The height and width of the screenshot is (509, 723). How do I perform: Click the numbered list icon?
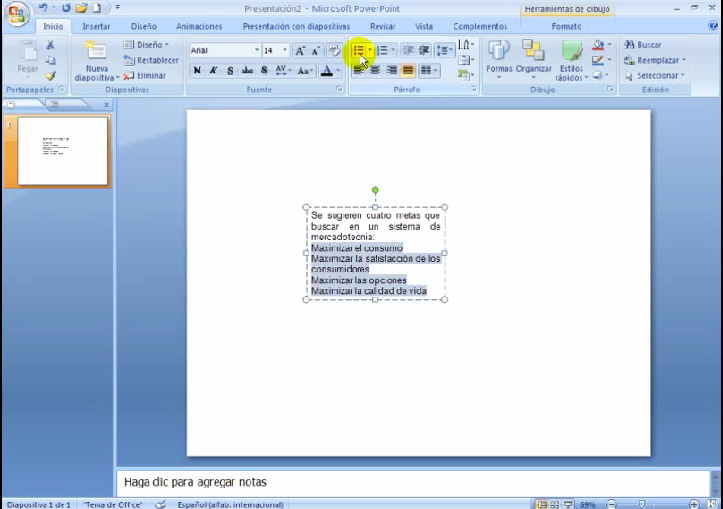(x=381, y=50)
